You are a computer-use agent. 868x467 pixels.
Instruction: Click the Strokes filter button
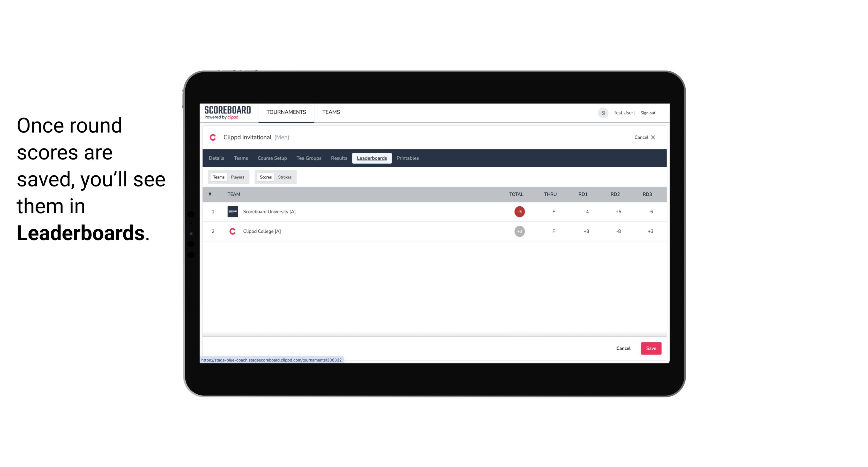(285, 177)
